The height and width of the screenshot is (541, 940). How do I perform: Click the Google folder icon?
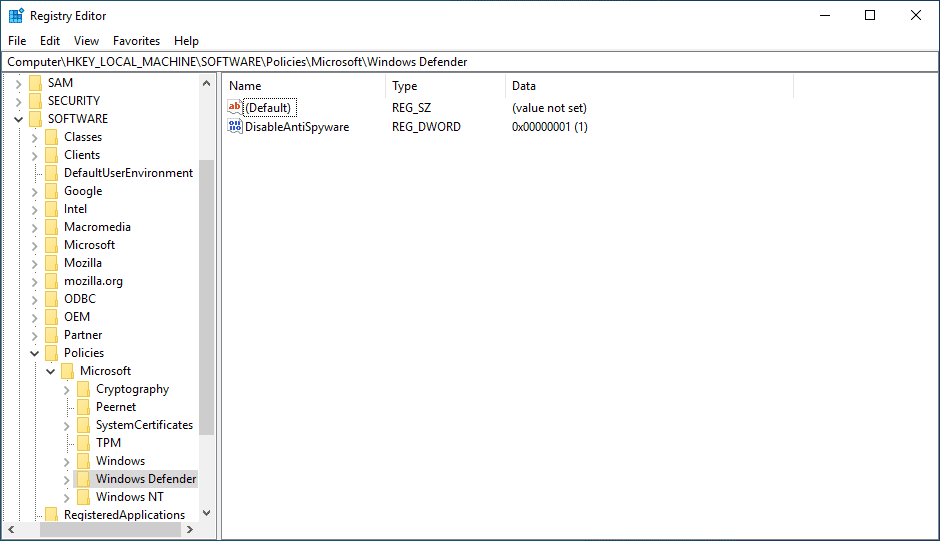(52, 191)
